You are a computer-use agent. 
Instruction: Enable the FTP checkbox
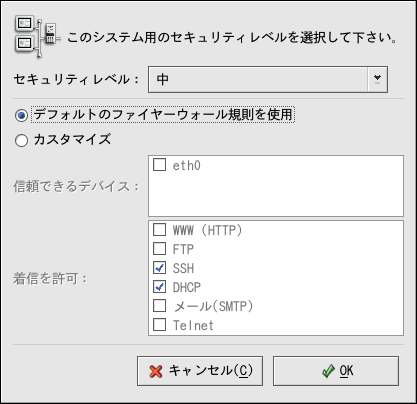coord(160,248)
